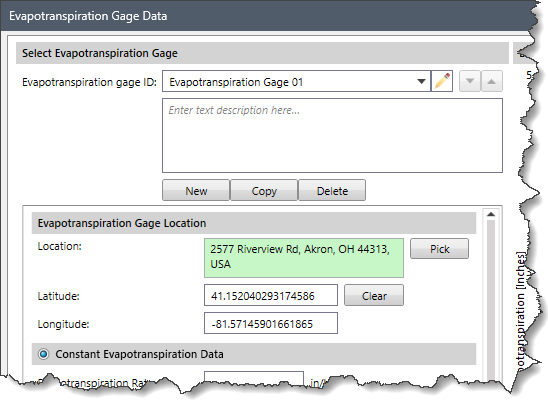Click the green Location address field
This screenshot has height=406, width=548.
tap(304, 258)
